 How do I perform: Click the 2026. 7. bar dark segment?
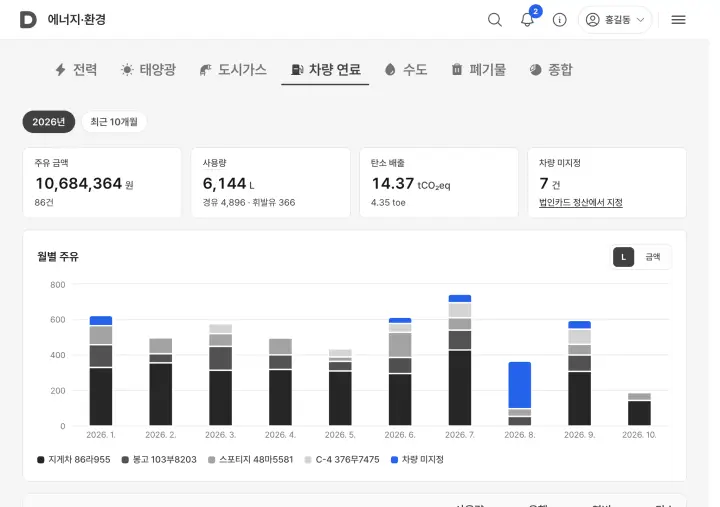[x=460, y=388]
